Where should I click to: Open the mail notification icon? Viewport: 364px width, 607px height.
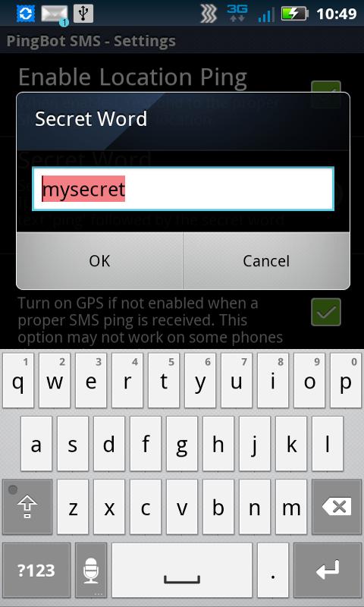tap(55, 14)
